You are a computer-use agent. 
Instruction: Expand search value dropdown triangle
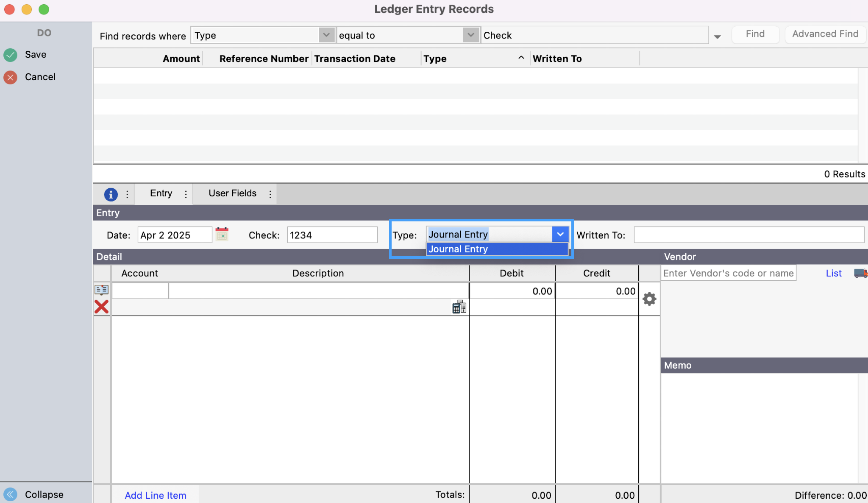point(717,37)
